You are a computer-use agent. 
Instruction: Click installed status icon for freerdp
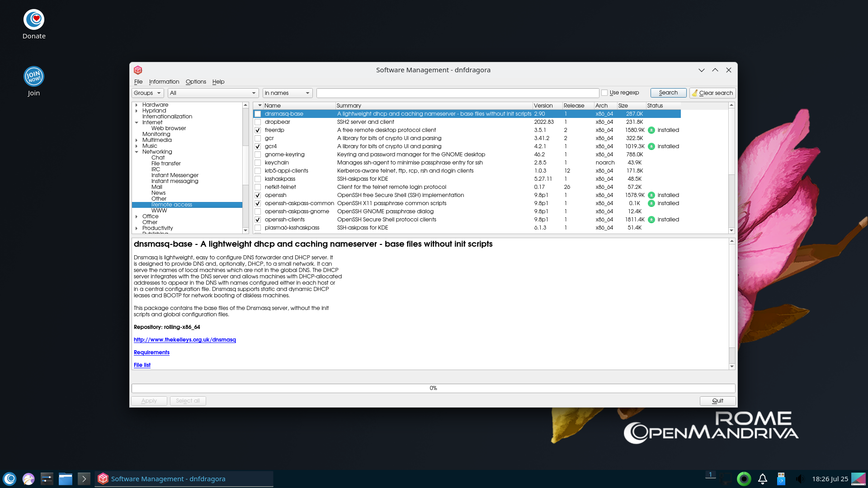click(651, 130)
